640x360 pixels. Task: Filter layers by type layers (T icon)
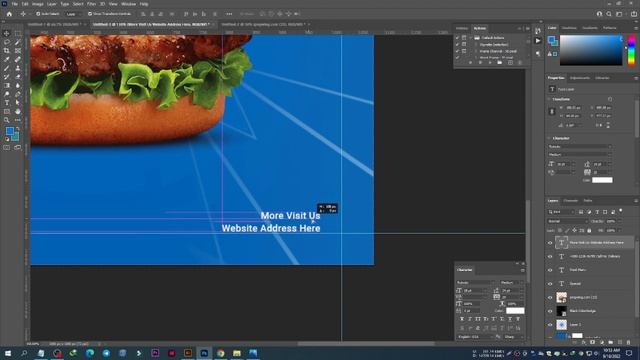[x=597, y=212]
